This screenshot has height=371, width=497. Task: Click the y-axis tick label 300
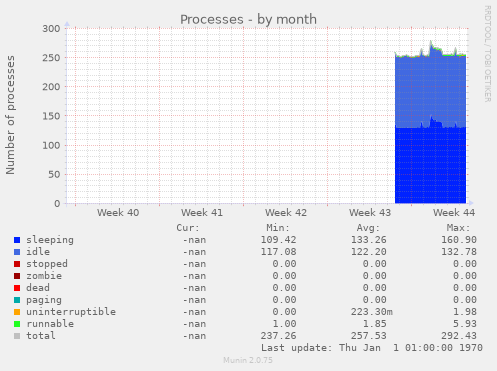coord(51,29)
